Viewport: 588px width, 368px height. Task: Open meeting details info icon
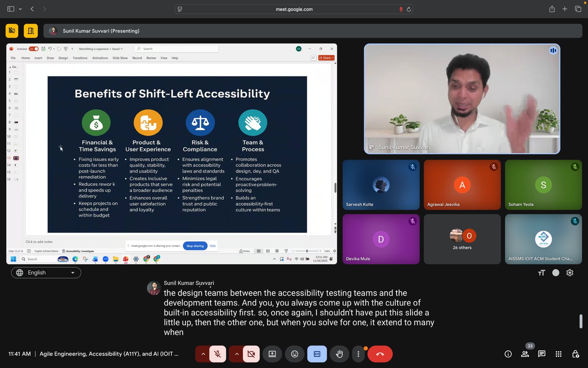[x=508, y=354]
